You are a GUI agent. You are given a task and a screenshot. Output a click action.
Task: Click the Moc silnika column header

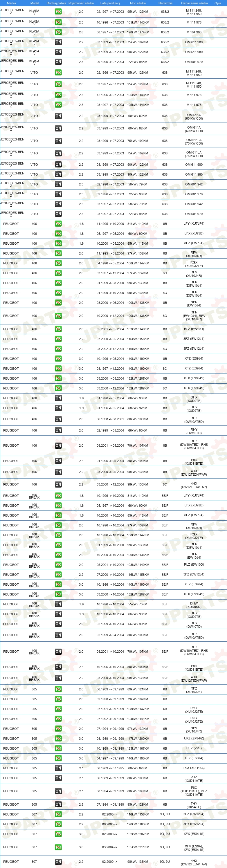click(138, 3)
